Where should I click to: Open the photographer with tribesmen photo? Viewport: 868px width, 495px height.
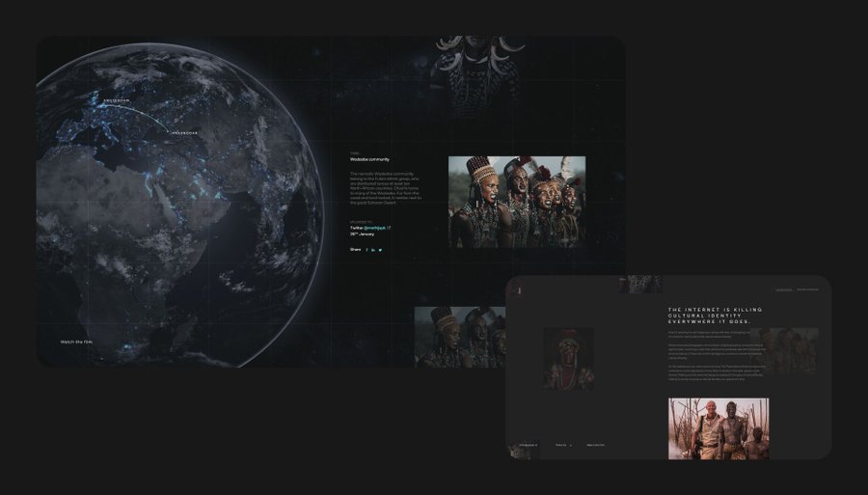coord(718,427)
